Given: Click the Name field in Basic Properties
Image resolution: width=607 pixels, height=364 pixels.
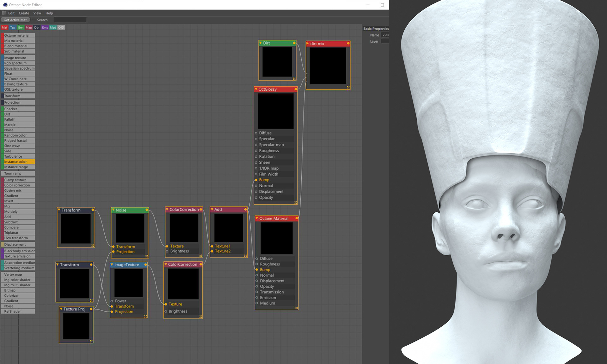Looking at the screenshot, I should 385,35.
